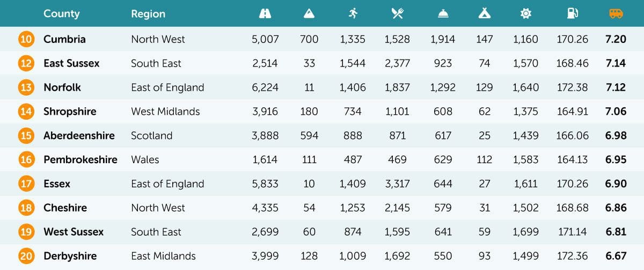This screenshot has width=644, height=270.
Task: Click the camping tent icon header
Action: tap(484, 14)
